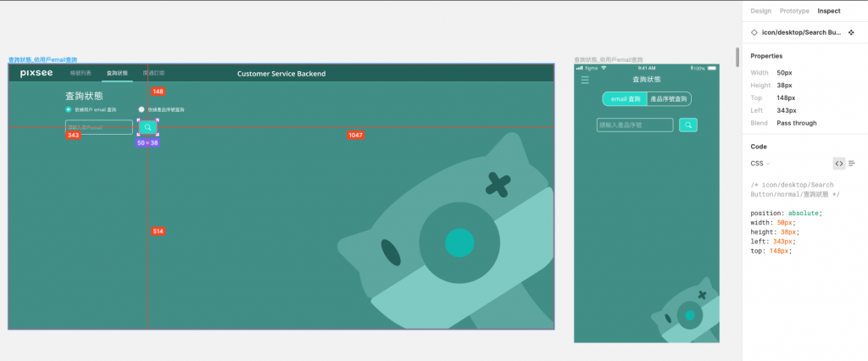Go to main component via four-diamond icon
This screenshot has width=868, height=361.
851,33
